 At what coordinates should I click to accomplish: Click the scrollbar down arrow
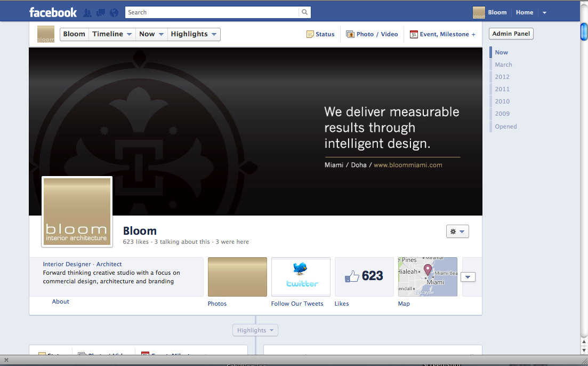[584, 350]
